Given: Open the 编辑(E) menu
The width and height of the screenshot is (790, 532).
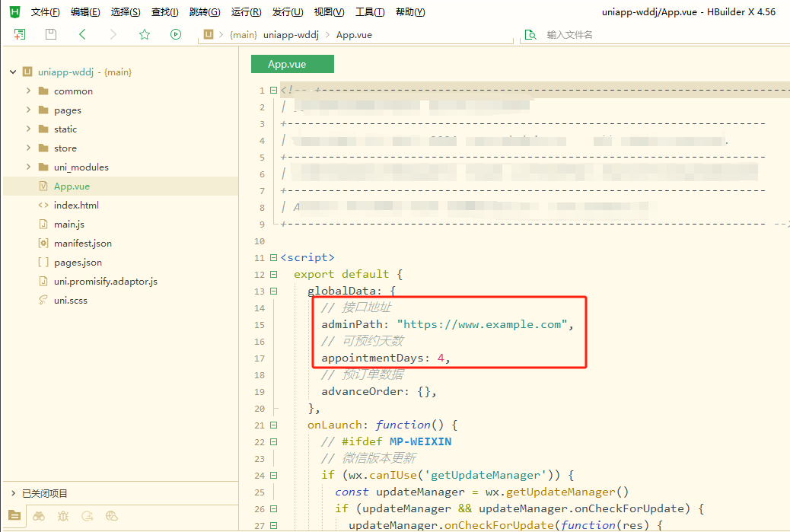Looking at the screenshot, I should [85, 12].
